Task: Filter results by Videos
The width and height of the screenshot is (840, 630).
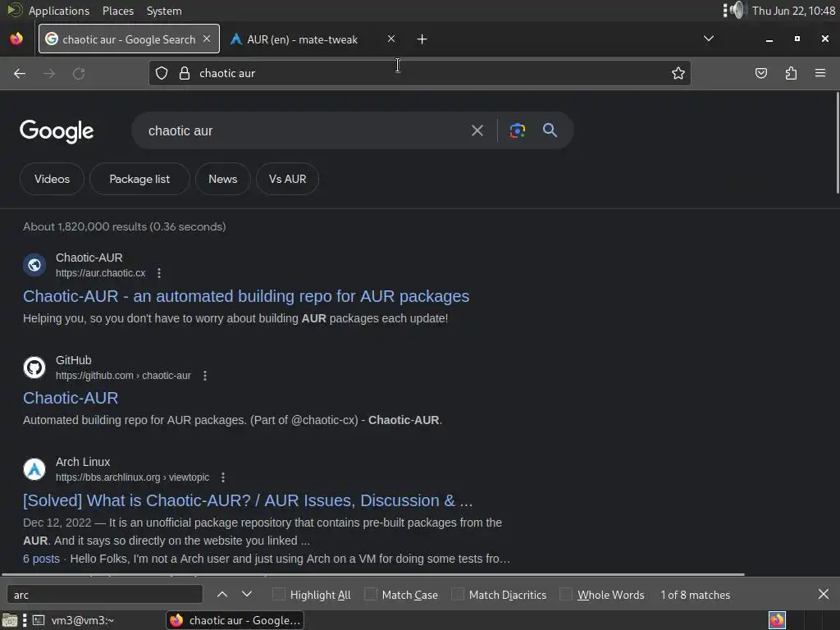Action: coord(52,179)
